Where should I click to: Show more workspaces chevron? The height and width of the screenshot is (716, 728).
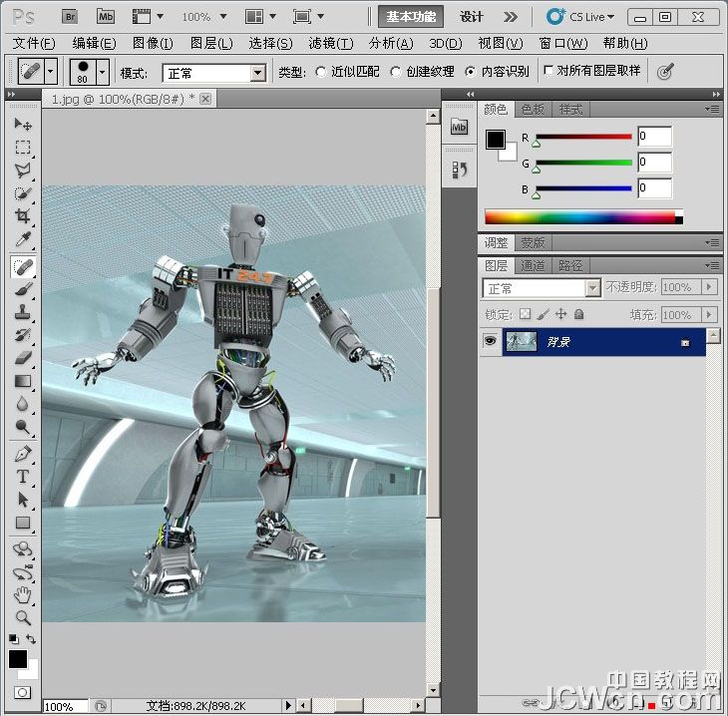click(511, 17)
